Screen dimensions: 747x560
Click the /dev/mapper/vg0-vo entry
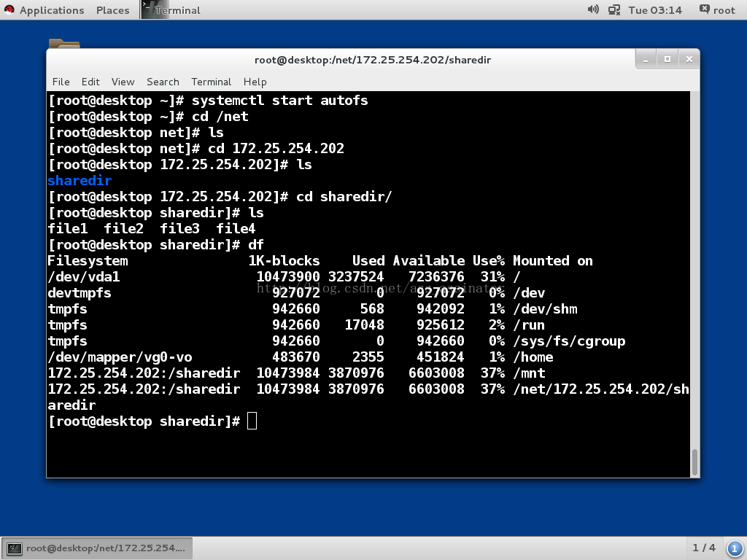click(120, 357)
